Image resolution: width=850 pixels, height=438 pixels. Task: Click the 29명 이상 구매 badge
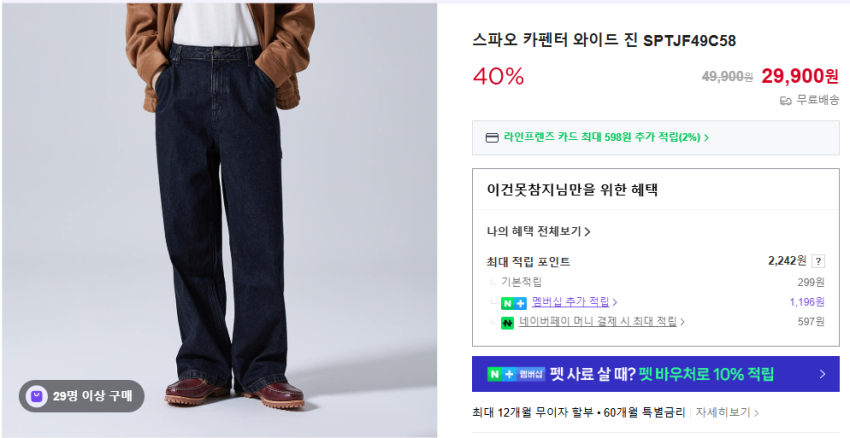pyautogui.click(x=82, y=396)
